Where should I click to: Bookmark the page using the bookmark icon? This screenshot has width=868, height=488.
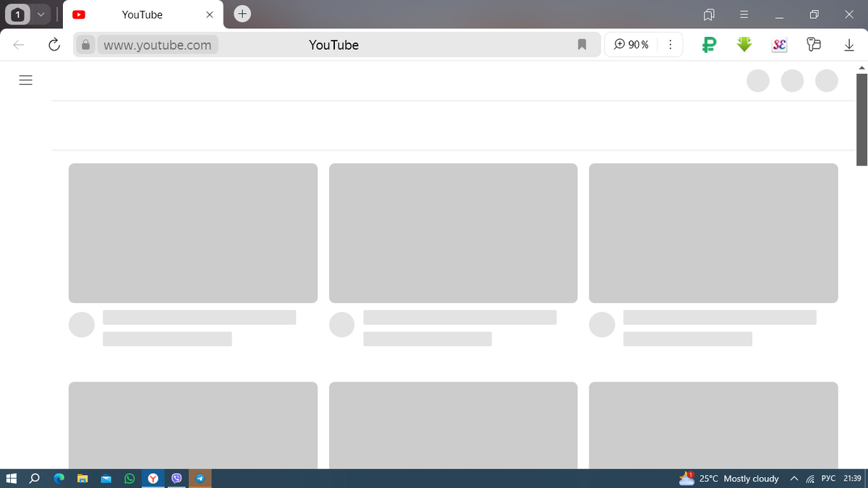coord(581,45)
